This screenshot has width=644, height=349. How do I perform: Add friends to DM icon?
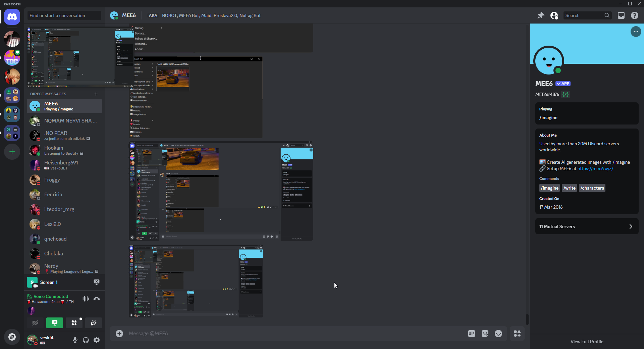pos(554,15)
